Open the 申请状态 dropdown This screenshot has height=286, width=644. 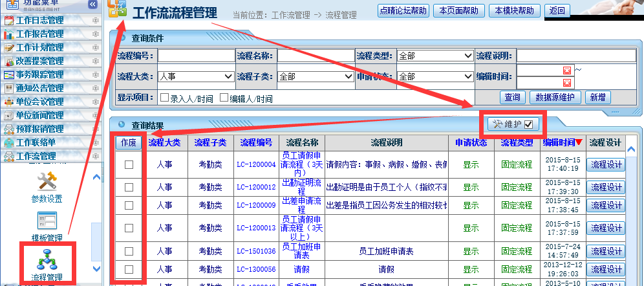(435, 76)
